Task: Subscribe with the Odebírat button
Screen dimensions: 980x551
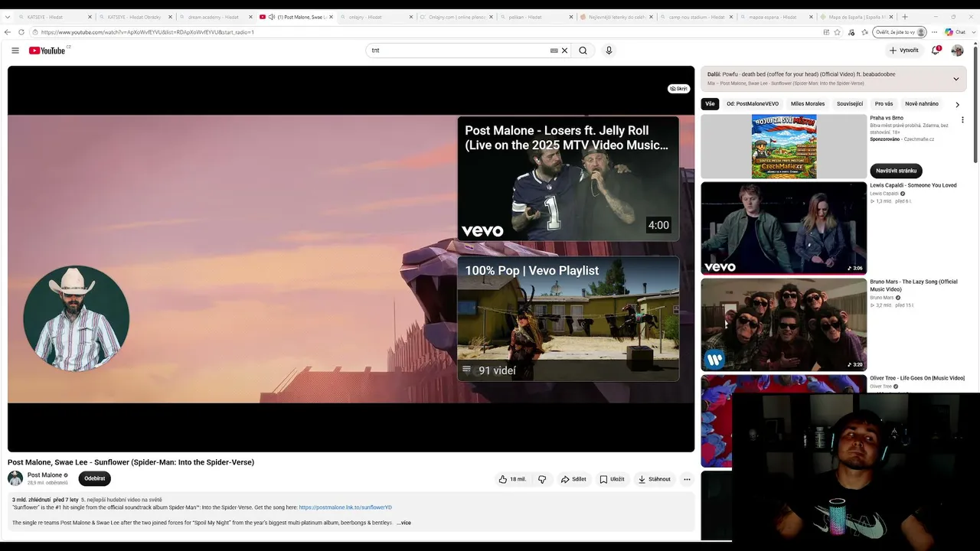Action: pyautogui.click(x=94, y=478)
